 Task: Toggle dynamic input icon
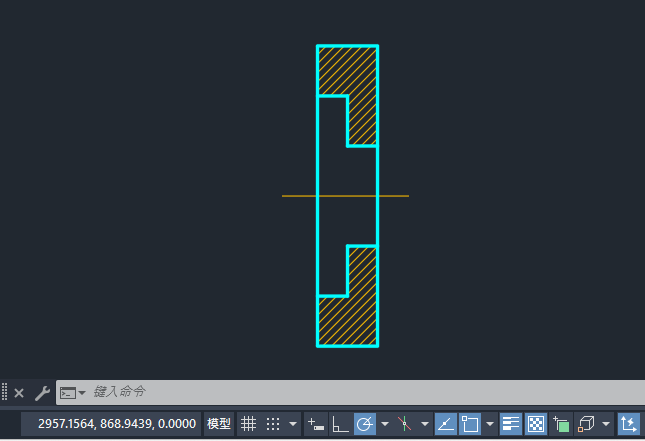tap(316, 424)
